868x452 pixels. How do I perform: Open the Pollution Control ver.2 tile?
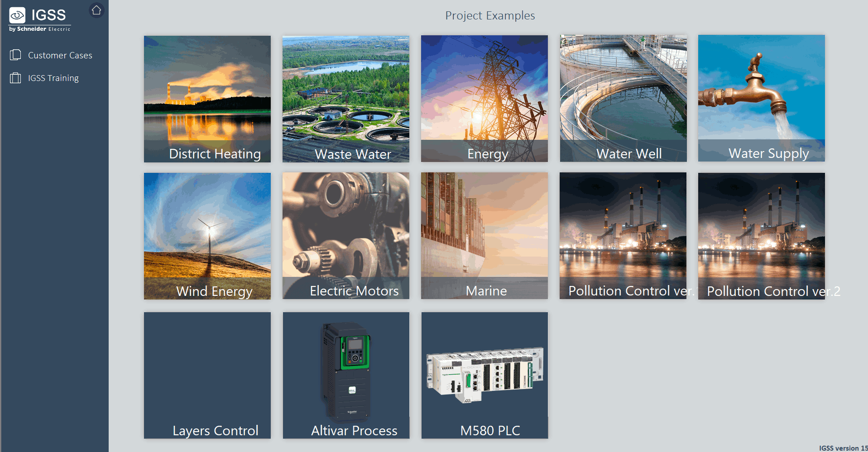coord(761,236)
